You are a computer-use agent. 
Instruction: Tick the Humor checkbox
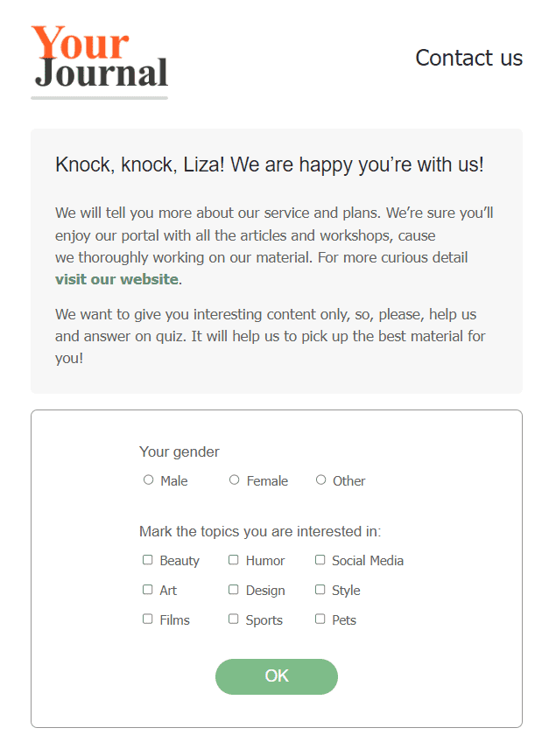234,560
